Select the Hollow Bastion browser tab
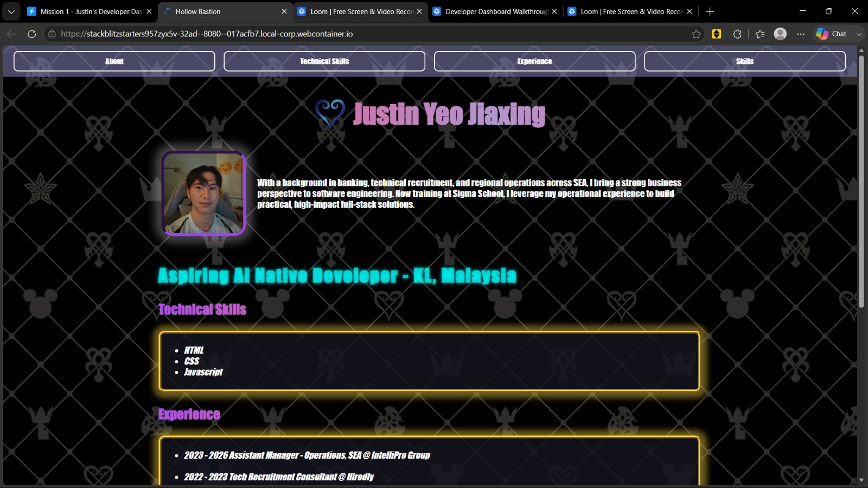Screen dimensions: 868x488 point(225,11)
